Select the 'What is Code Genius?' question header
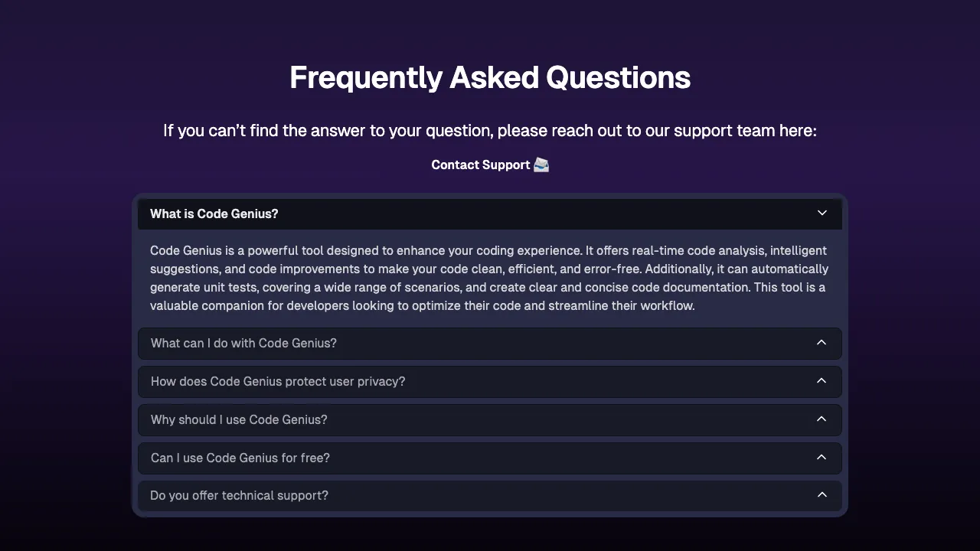 coord(214,214)
